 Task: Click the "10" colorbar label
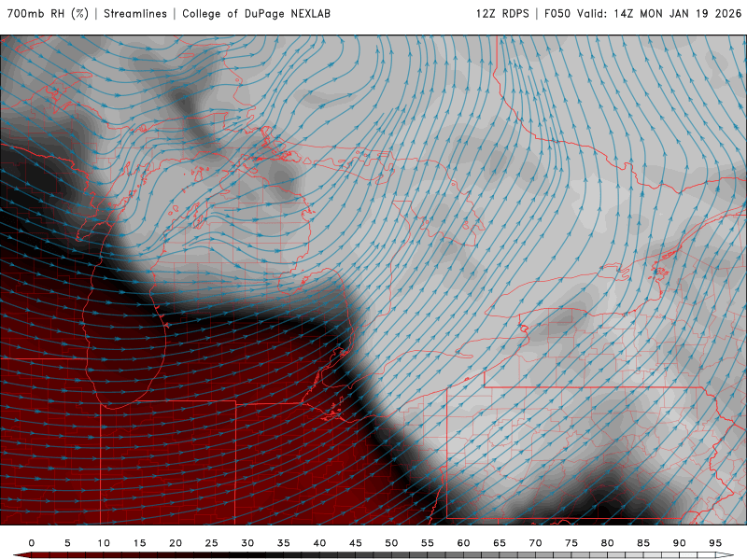(104, 543)
